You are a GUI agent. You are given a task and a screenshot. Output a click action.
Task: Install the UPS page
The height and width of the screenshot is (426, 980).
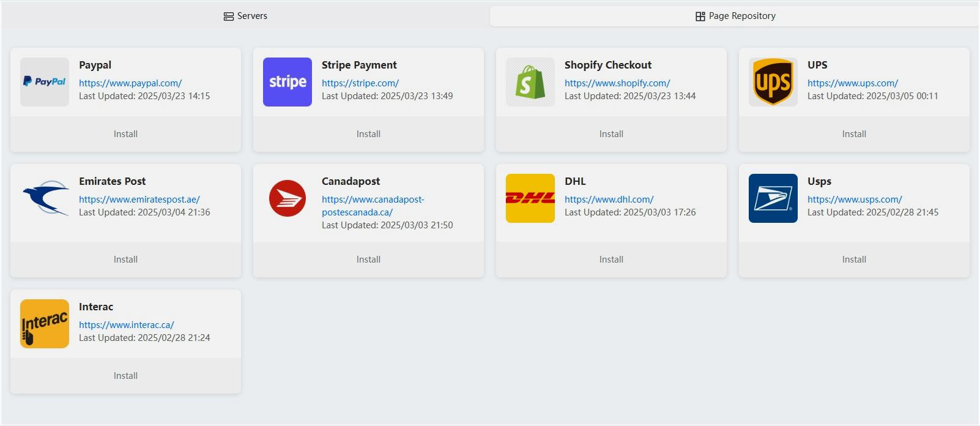point(854,134)
